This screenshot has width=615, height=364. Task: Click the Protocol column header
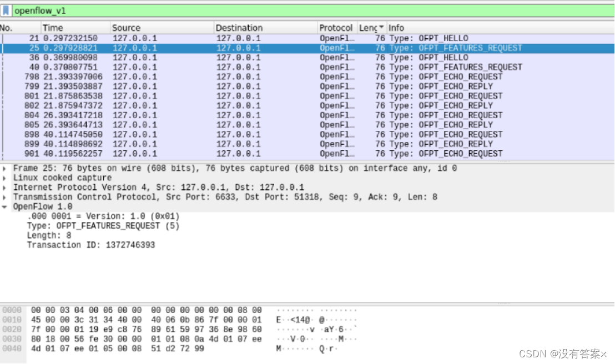pos(336,27)
